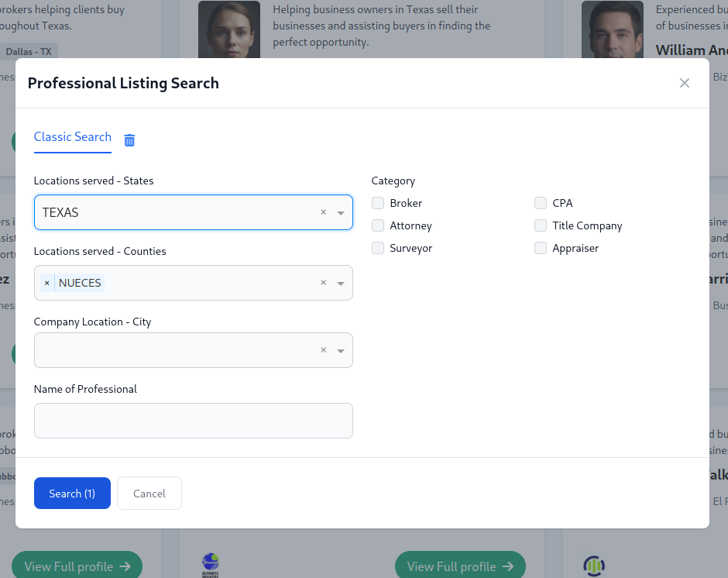The height and width of the screenshot is (578, 728).
Task: Clear the Company Location City field
Action: [323, 350]
